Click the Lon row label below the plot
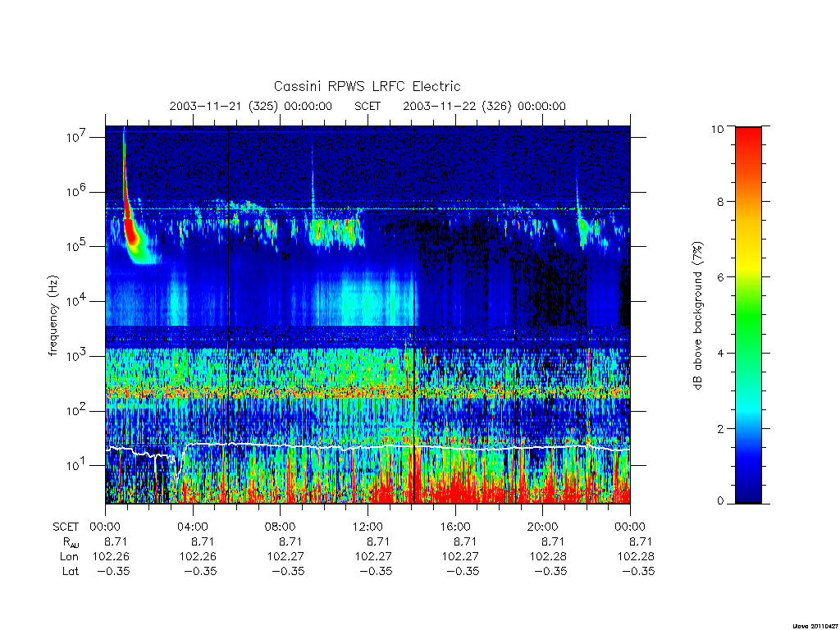Image resolution: width=840 pixels, height=630 pixels. click(x=69, y=557)
